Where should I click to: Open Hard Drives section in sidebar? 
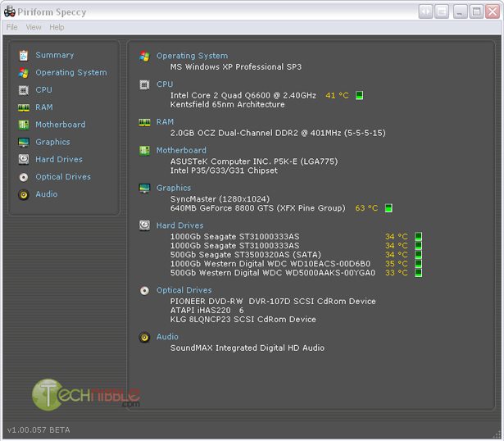[x=59, y=159]
